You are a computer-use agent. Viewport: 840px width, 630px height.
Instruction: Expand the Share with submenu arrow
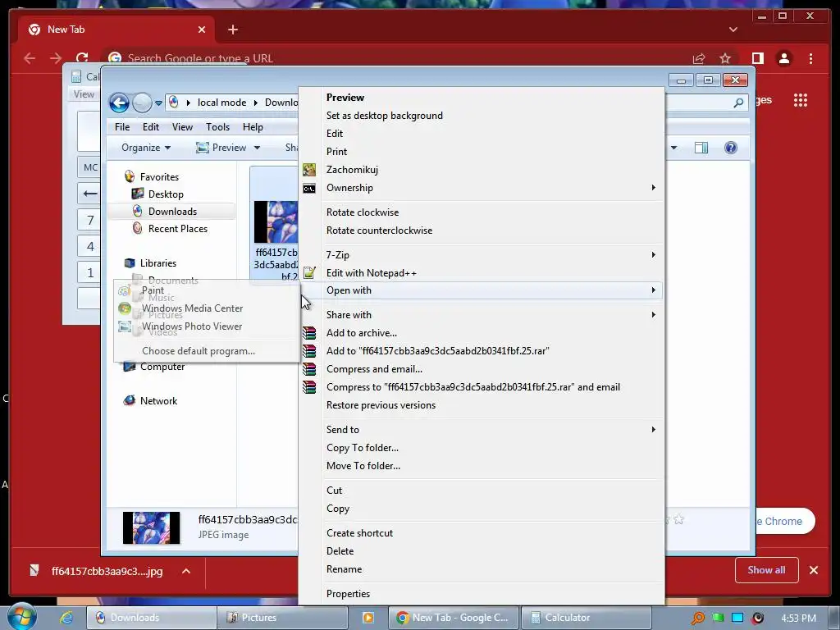pyautogui.click(x=653, y=315)
